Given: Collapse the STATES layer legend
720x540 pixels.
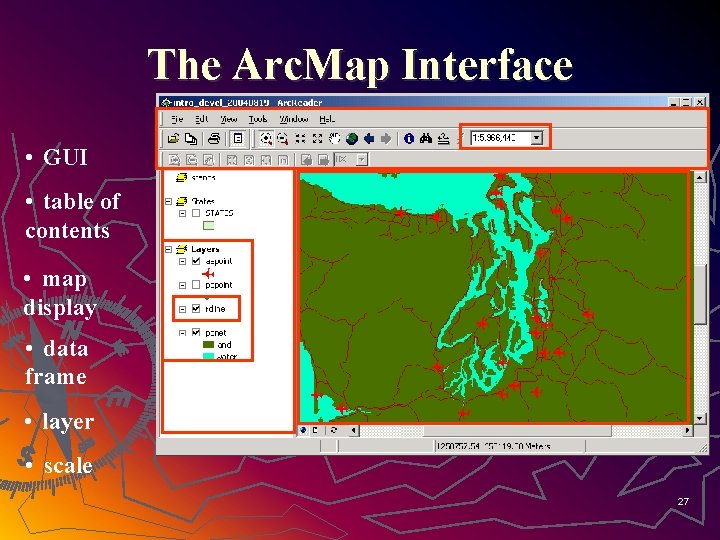Looking at the screenshot, I should pos(182,213).
